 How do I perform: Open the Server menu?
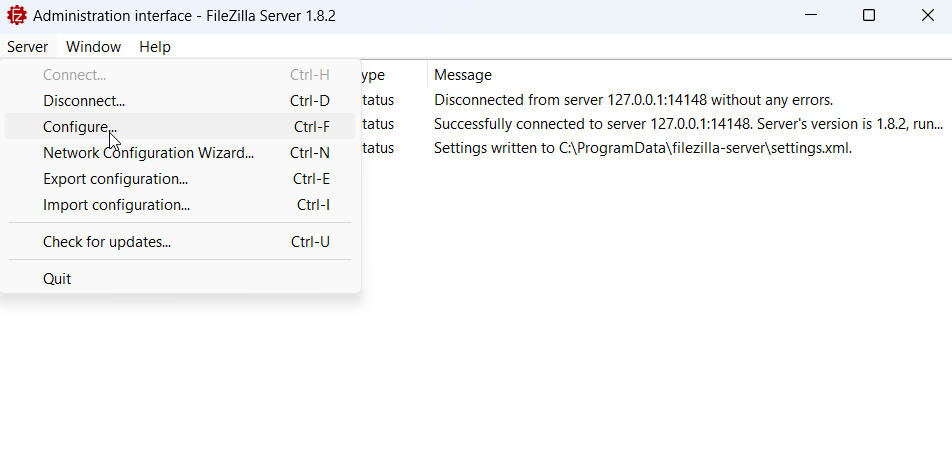(x=27, y=47)
